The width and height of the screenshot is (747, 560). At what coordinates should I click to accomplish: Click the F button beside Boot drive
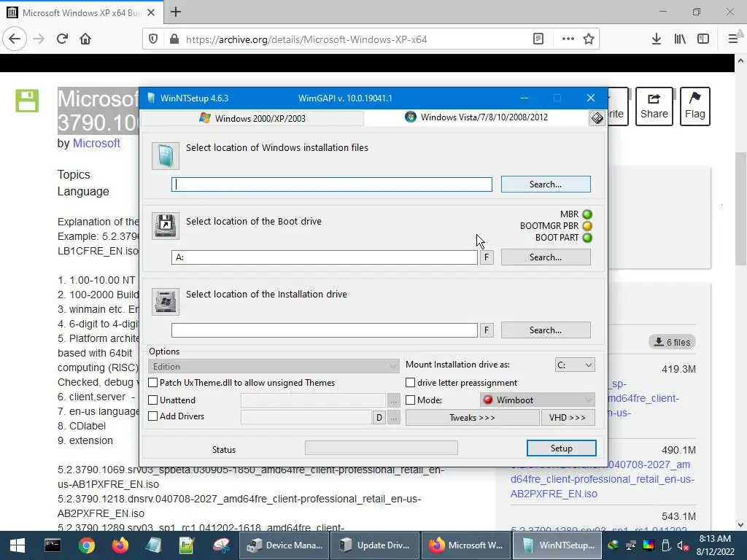[487, 257]
